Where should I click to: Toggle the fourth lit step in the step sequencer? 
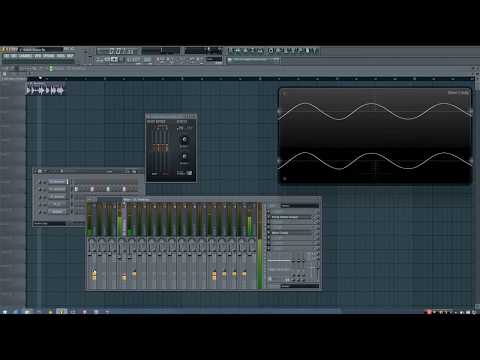[x=124, y=189]
